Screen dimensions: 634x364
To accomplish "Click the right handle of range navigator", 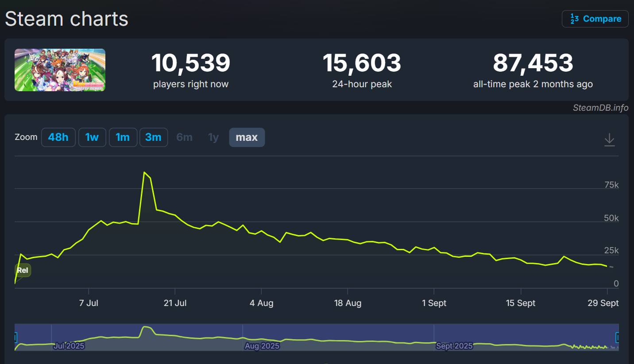I will pyautogui.click(x=618, y=338).
